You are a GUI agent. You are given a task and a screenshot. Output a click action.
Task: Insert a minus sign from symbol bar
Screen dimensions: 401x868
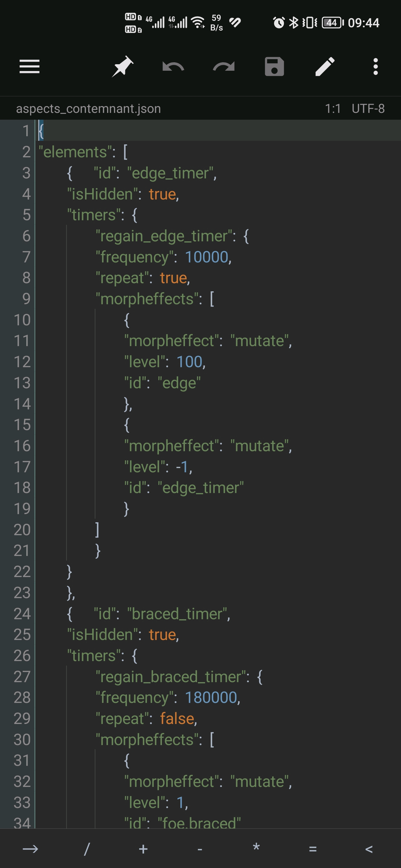tap(200, 849)
